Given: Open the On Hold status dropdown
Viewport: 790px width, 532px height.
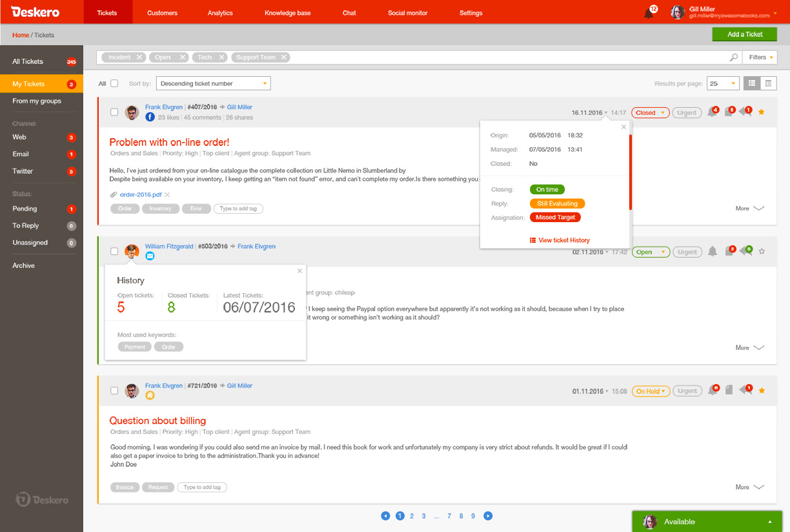Looking at the screenshot, I should [x=651, y=391].
